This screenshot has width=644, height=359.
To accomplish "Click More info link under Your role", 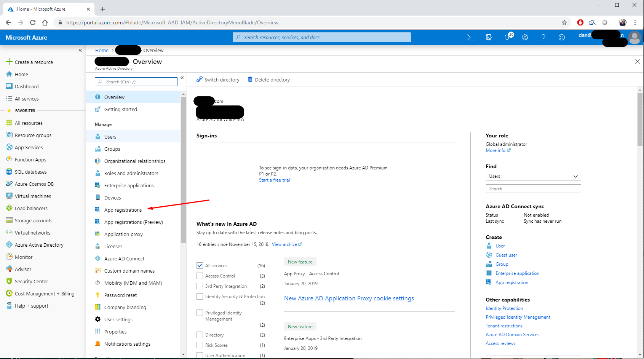I will [498, 150].
